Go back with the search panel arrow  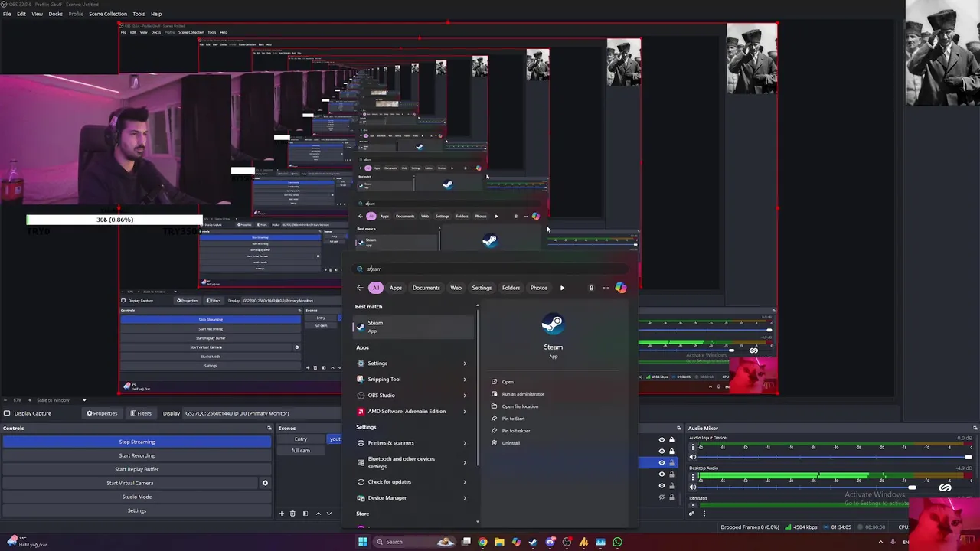(360, 288)
